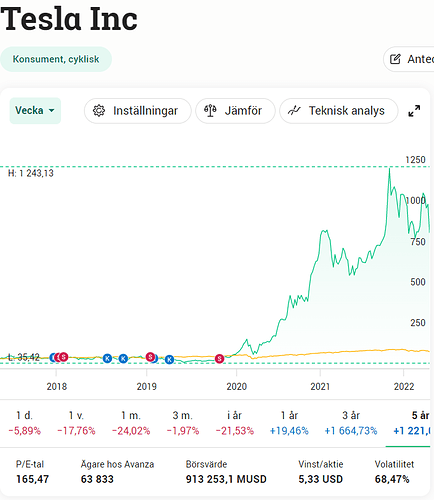The height and width of the screenshot is (500, 434).
Task: Click the 500 y-axis label
Action: (x=418, y=282)
